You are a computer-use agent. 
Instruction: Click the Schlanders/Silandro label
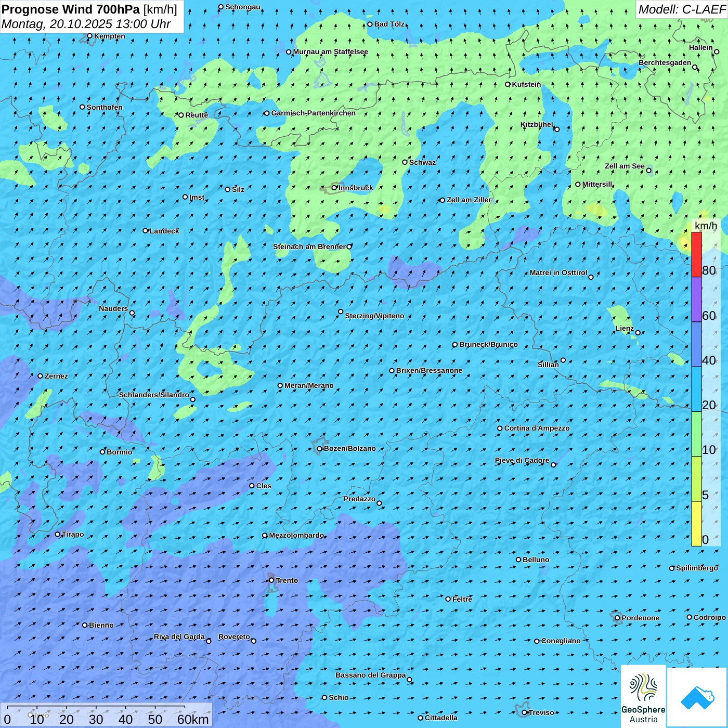[154, 395]
